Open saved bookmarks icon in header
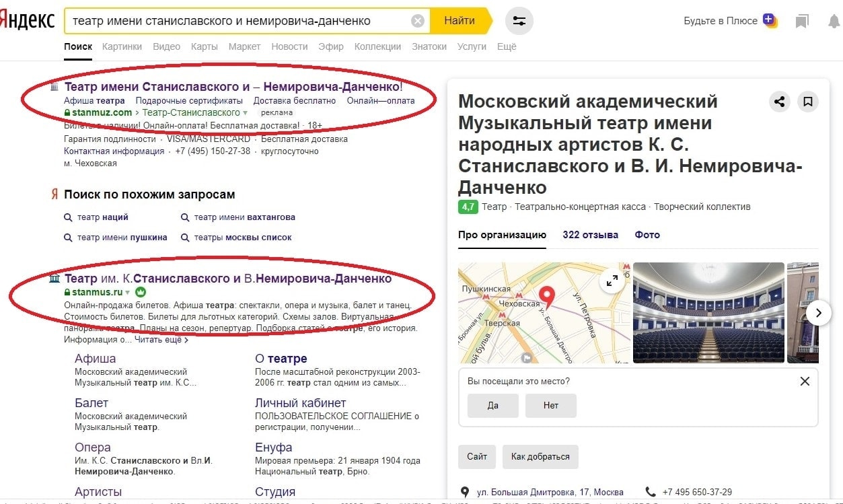843x504 pixels. coord(801,22)
